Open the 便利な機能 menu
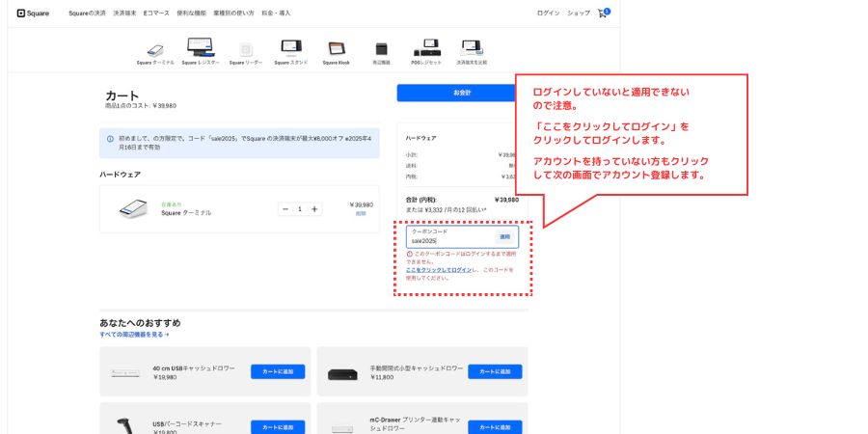Viewport: 868px width, 434px height. [192, 13]
